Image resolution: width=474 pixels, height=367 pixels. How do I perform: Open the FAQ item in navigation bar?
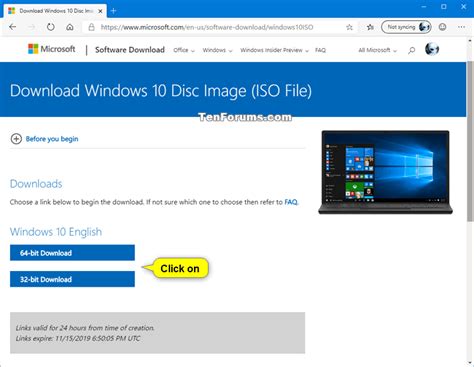(x=320, y=50)
